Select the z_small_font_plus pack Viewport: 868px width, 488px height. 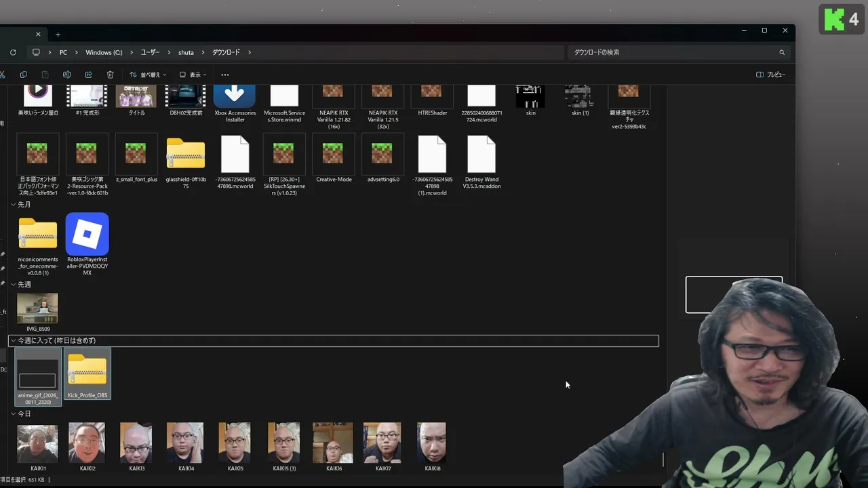(136, 159)
